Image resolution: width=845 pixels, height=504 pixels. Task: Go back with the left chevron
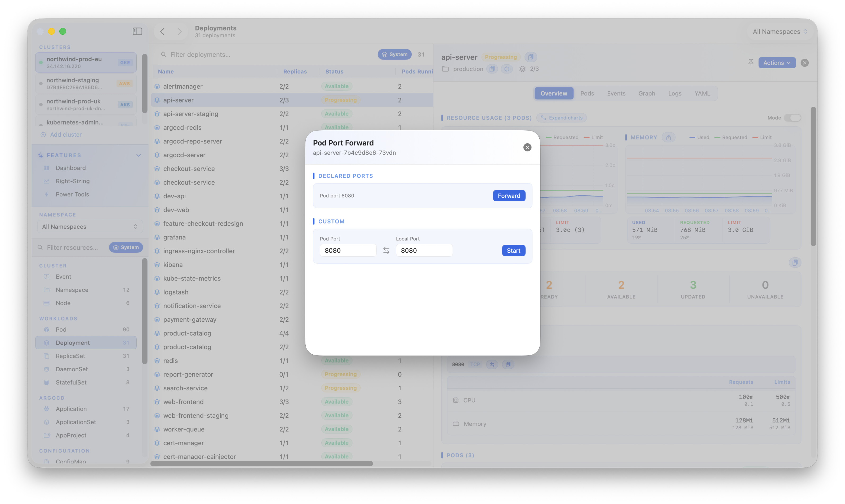162,32
